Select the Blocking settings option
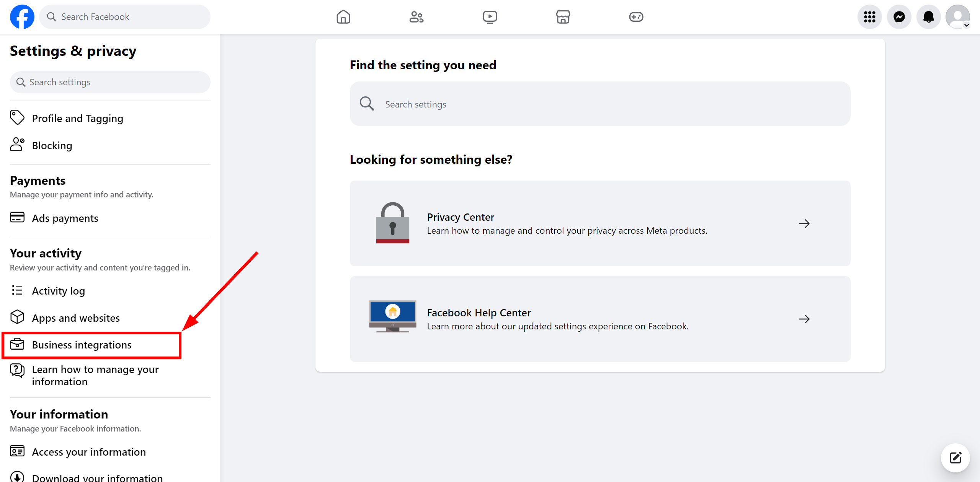Viewport: 980px width, 482px height. [52, 145]
